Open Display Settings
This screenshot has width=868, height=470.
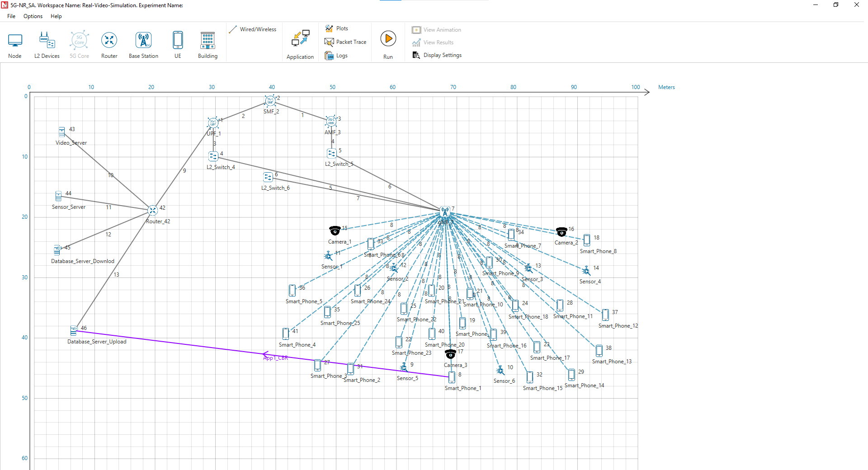pos(437,55)
